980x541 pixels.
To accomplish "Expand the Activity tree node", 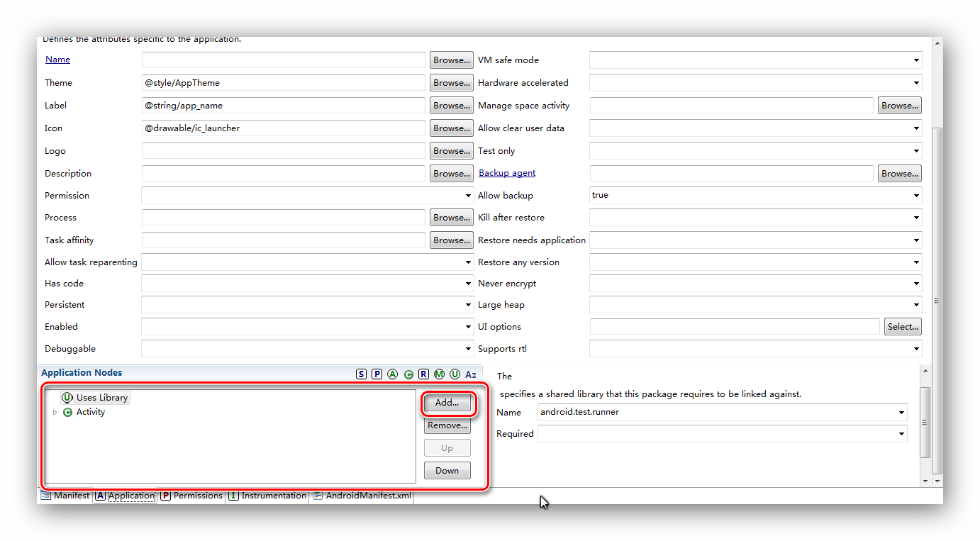I will [x=55, y=412].
